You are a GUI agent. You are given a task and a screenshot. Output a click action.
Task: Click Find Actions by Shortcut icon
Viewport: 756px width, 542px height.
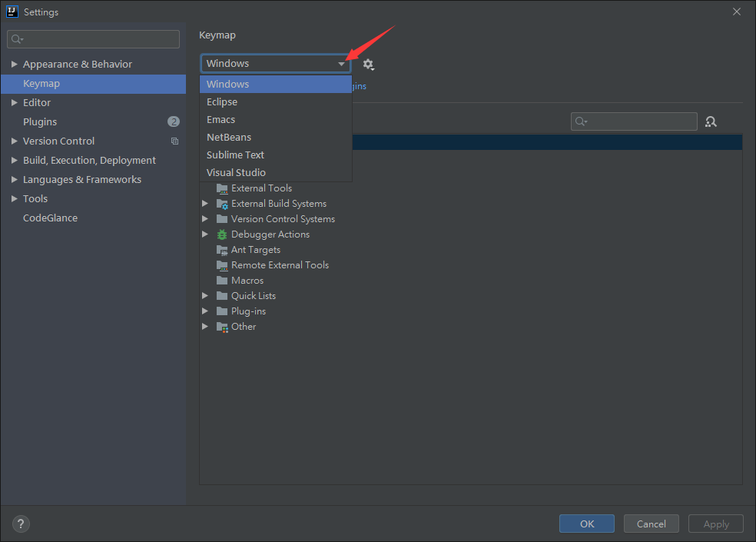711,121
